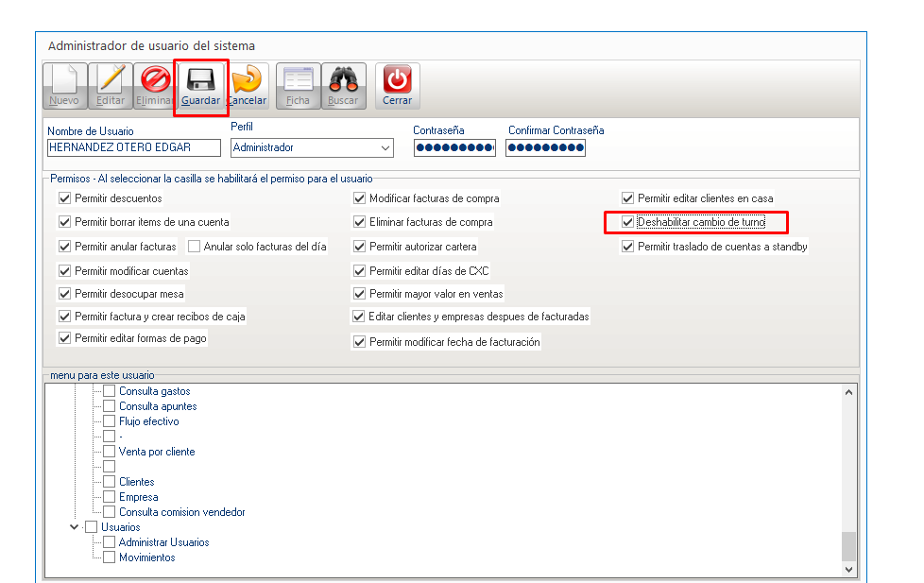The width and height of the screenshot is (924, 583).
Task: Check the Movimientos menu checkbox
Action: pyautogui.click(x=110, y=557)
